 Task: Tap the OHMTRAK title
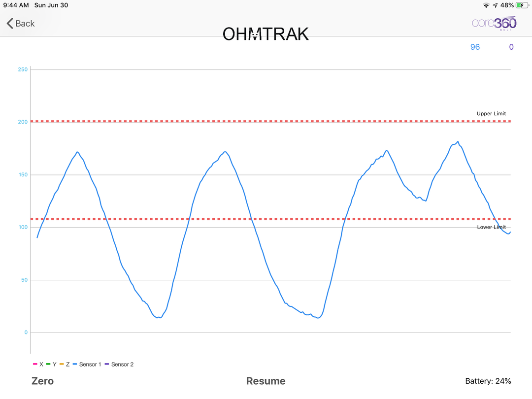point(266,34)
